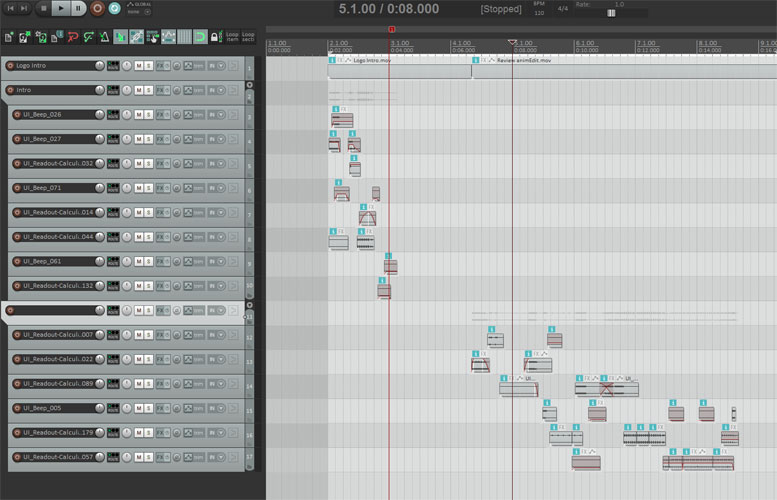Screen dimensions: 777x500
Task: Collapse the Intro folder track
Action: tap(249, 86)
